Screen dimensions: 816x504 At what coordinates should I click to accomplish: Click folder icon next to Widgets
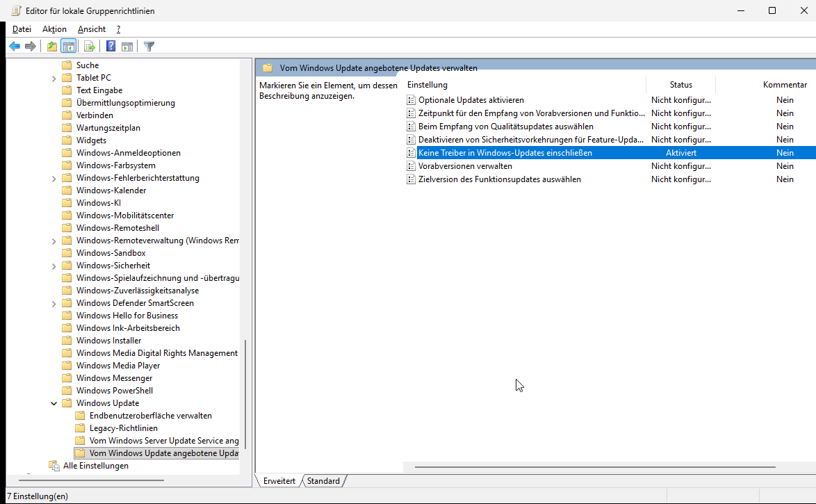pyautogui.click(x=67, y=140)
